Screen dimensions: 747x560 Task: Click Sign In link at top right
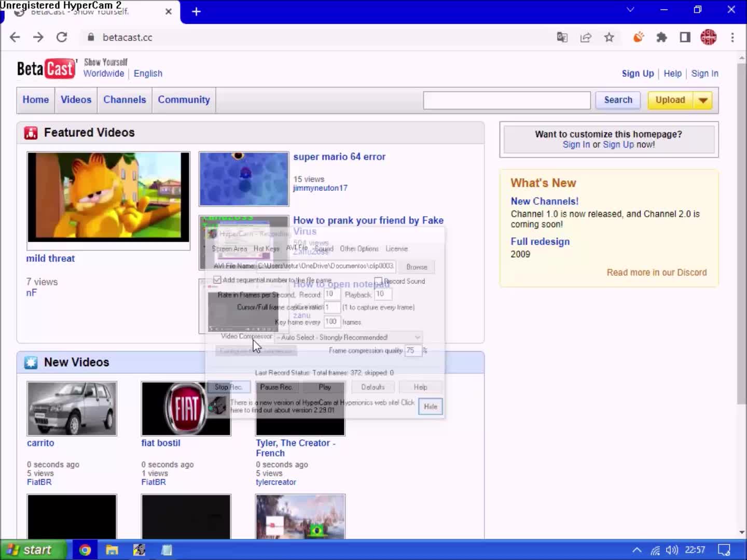704,74
